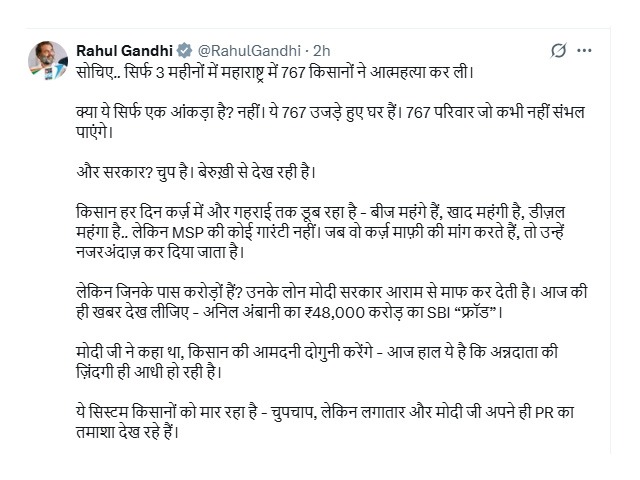The image size is (640, 480).
Task: Click the word SBI in the tweet
Action: (438, 313)
